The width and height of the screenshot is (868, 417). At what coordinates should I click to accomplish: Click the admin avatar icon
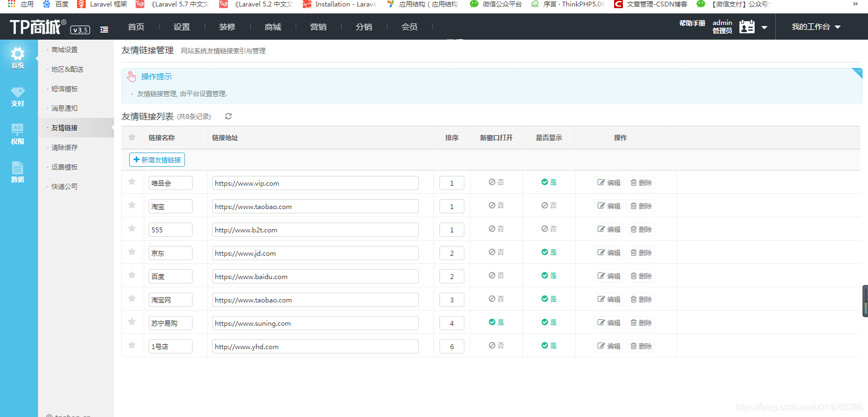(x=747, y=27)
